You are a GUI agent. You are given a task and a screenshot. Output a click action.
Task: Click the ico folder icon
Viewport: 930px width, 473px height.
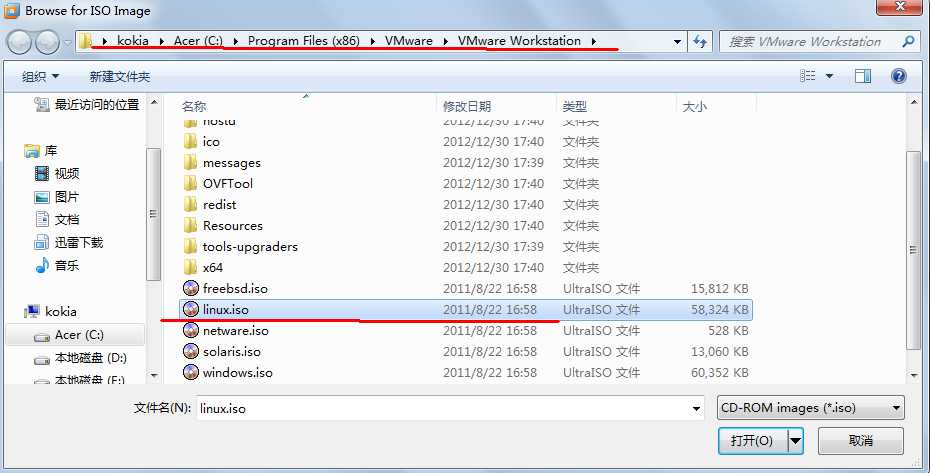(x=190, y=141)
